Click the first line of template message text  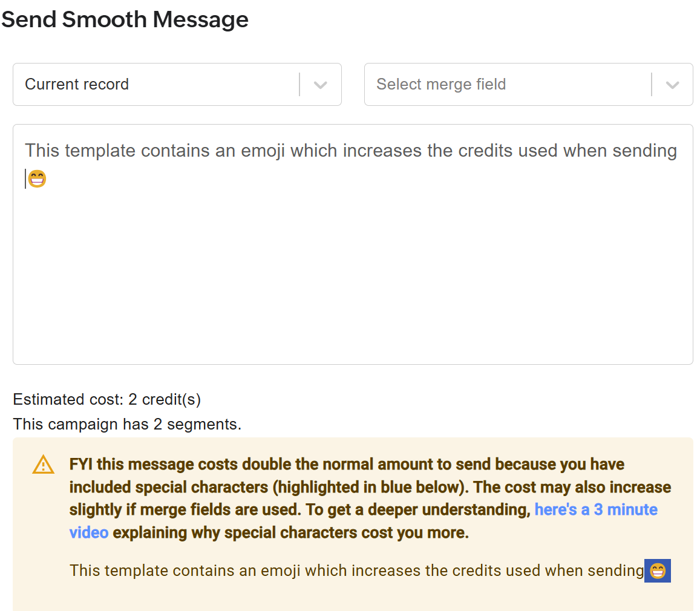point(351,151)
